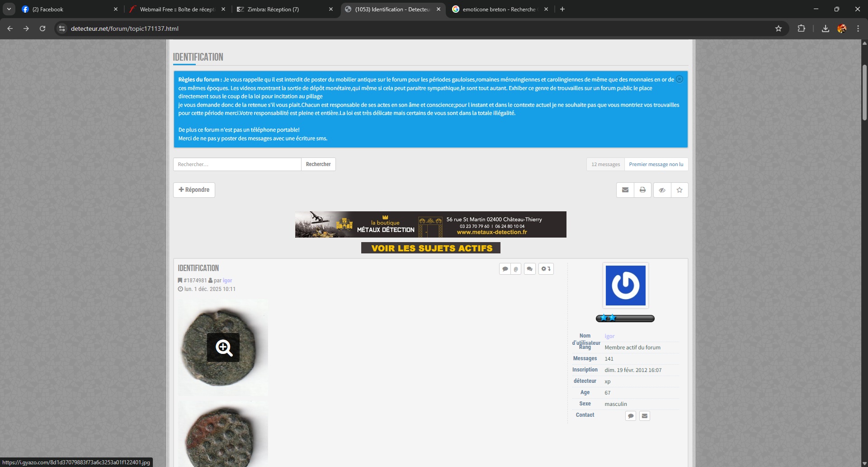Open igor's profile from the post byline
868x467 pixels.
click(227, 281)
